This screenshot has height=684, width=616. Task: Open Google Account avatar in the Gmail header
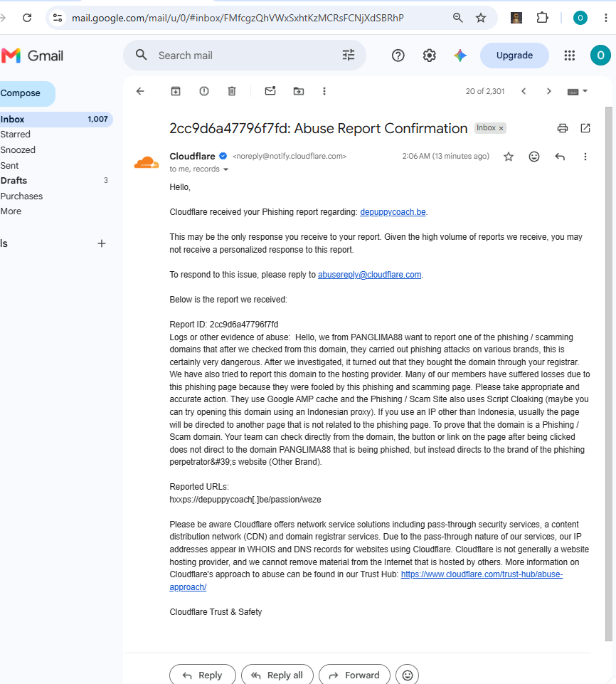tap(600, 56)
